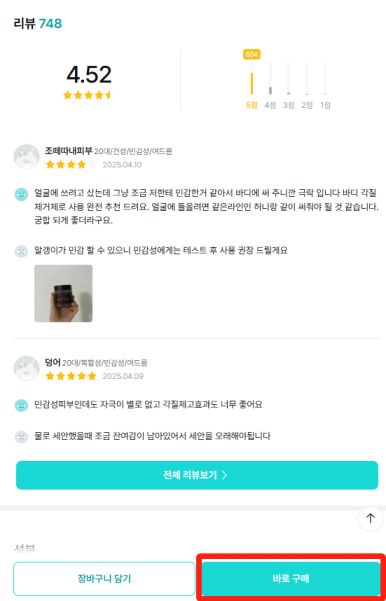Click the teal smiley icon in the 덩어 review
The width and height of the screenshot is (386, 601).
21,405
